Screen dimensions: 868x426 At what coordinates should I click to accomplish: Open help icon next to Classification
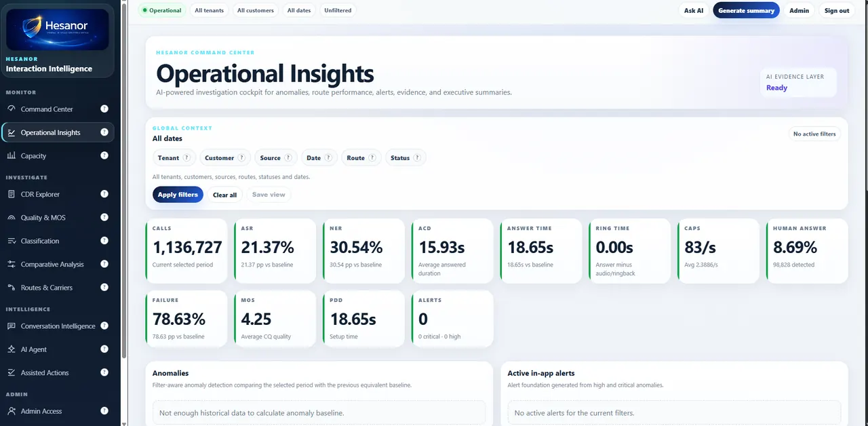pyautogui.click(x=104, y=241)
